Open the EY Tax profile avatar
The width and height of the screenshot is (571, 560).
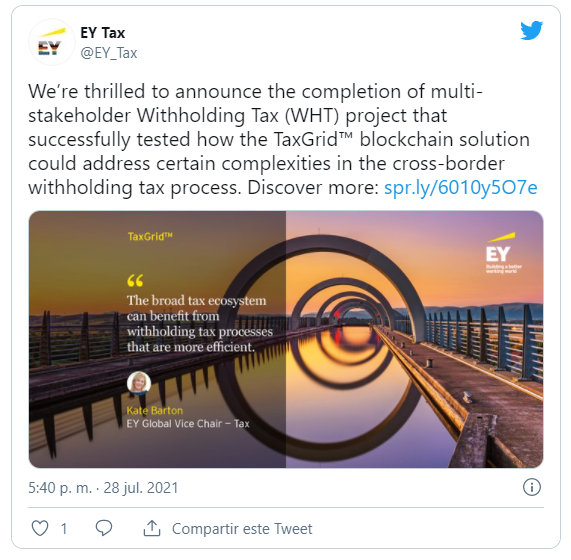(52, 42)
